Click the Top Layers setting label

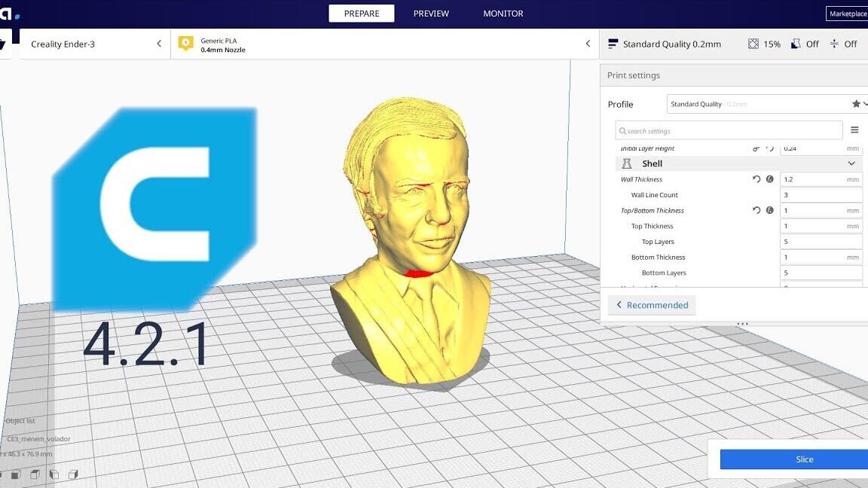(x=658, y=241)
